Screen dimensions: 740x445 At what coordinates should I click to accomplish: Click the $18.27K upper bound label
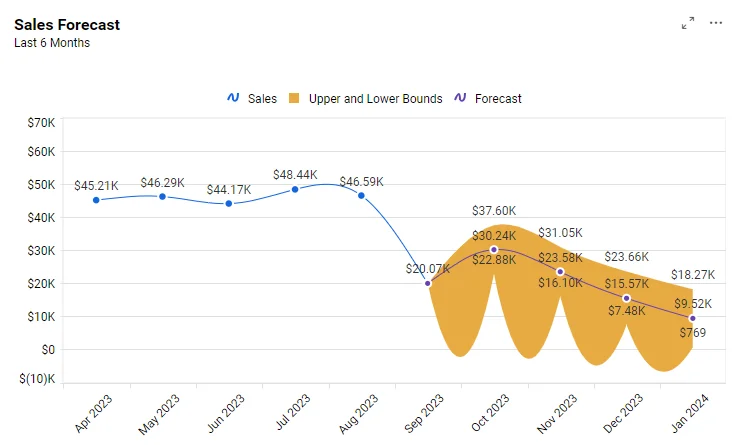pyautogui.click(x=693, y=275)
